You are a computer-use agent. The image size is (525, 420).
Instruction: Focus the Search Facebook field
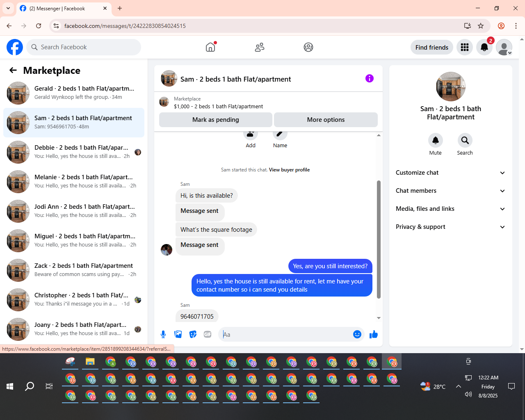click(x=84, y=47)
